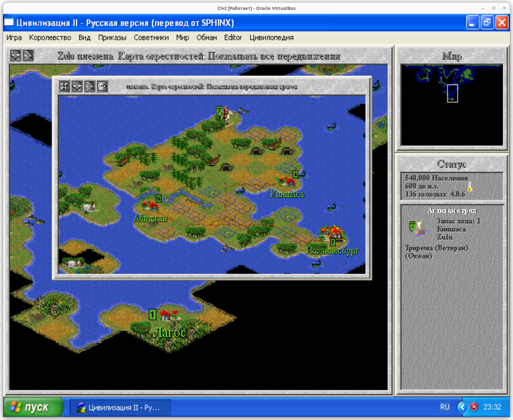
Task: Open the Королевство menu
Action: pyautogui.click(x=50, y=38)
